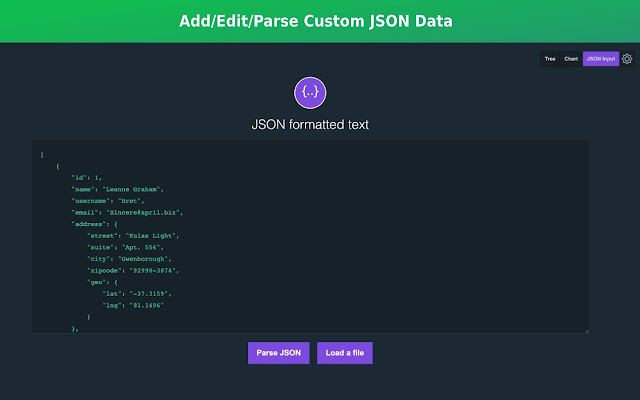Viewport: 640px width, 400px height.
Task: Select the JSON Input tab
Action: tap(601, 59)
